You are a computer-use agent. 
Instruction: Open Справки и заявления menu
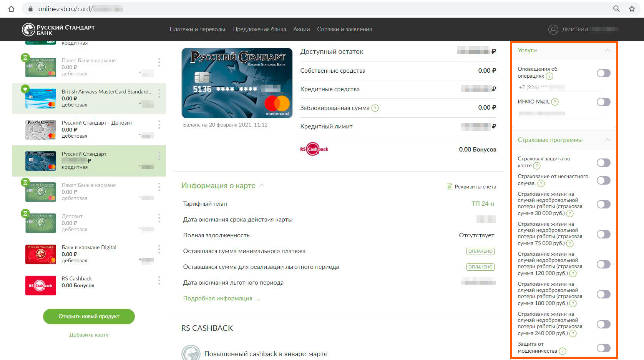tap(344, 29)
